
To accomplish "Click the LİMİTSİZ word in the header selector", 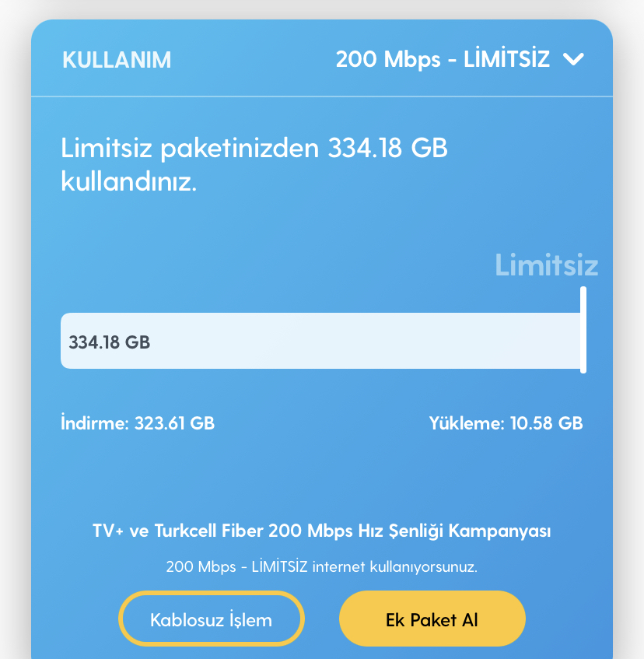I will (x=506, y=58).
